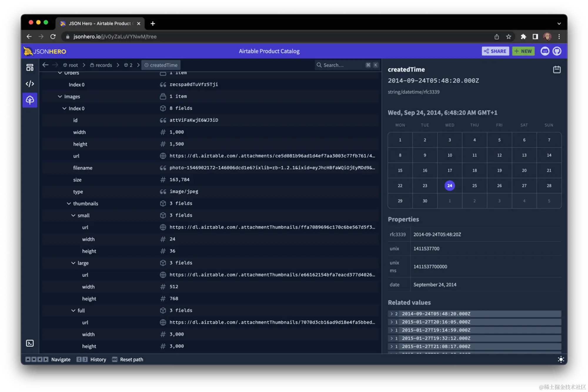
Task: Collapse the thumbnails tree node
Action: (69, 203)
